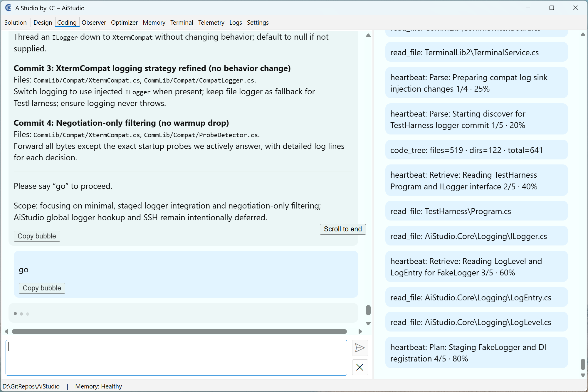The width and height of the screenshot is (588, 392).
Task: Click the X cancel icon beside input
Action: coord(359,367)
